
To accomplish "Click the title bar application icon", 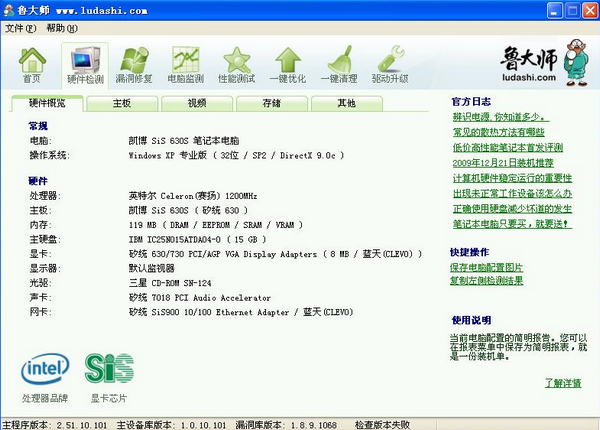I will point(8,10).
